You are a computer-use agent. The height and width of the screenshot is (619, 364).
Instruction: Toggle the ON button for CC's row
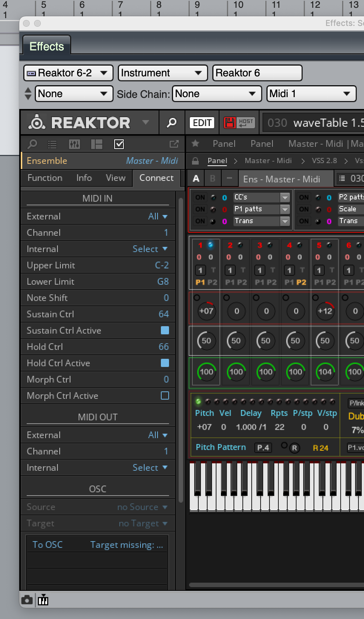click(x=200, y=198)
